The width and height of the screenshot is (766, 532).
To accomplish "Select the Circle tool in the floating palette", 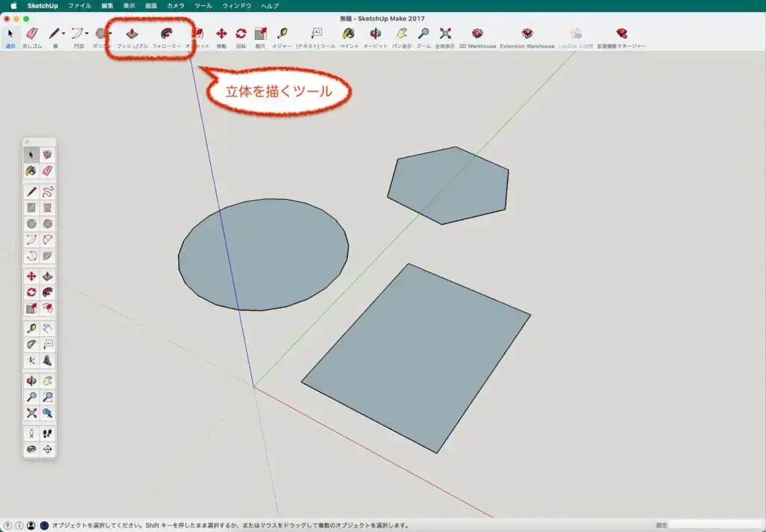I will click(31, 224).
